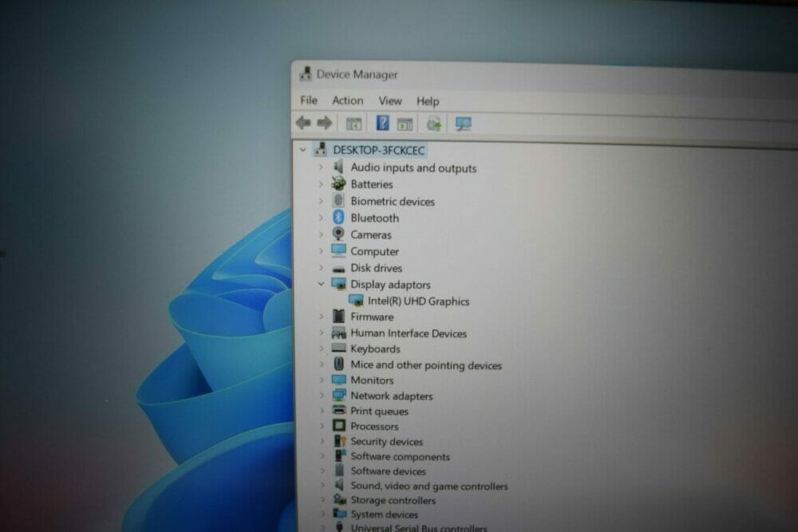
Task: Open the View menu
Action: click(390, 101)
